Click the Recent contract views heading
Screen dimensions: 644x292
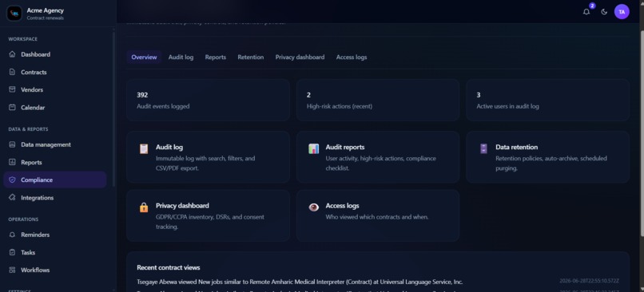(x=169, y=267)
